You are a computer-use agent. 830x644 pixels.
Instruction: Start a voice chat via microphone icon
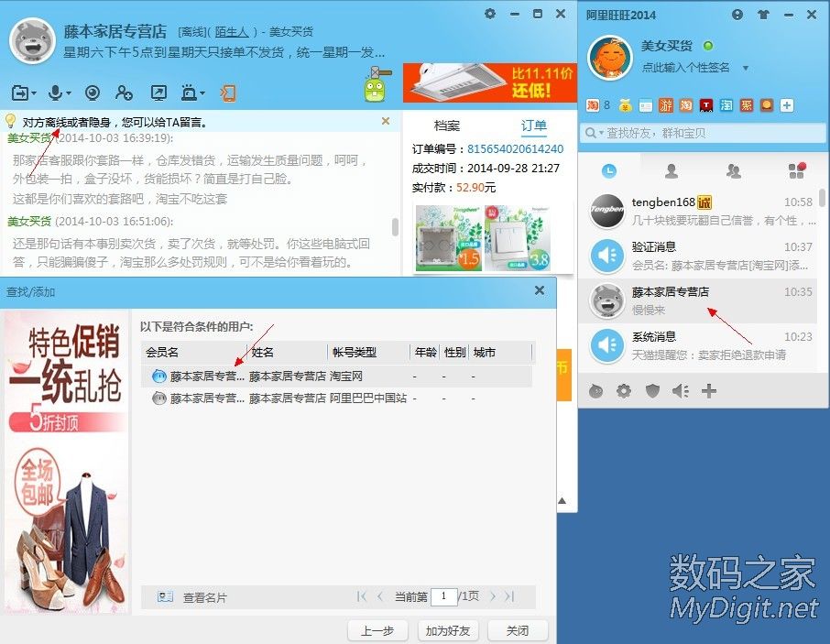56,93
